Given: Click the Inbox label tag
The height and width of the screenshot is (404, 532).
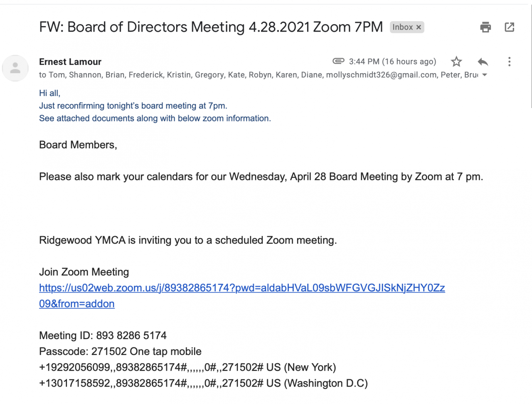Looking at the screenshot, I should 402,27.
